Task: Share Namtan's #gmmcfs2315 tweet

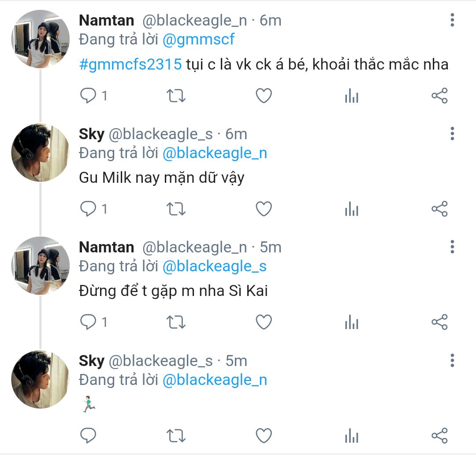Action: (x=439, y=96)
